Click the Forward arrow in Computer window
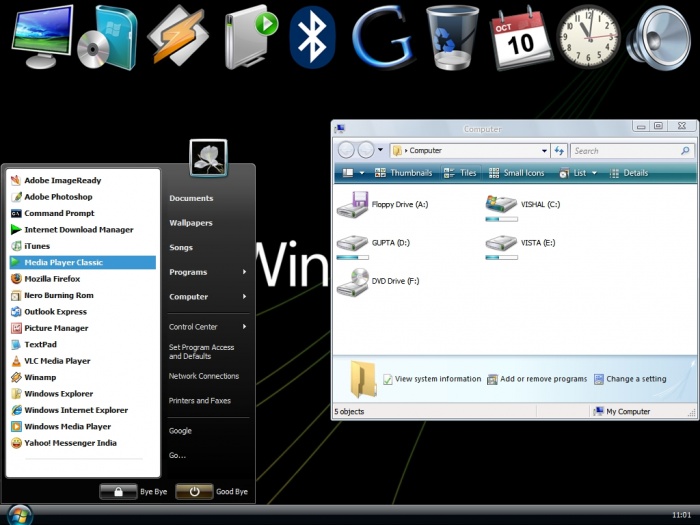The height and width of the screenshot is (525, 700). click(366, 150)
